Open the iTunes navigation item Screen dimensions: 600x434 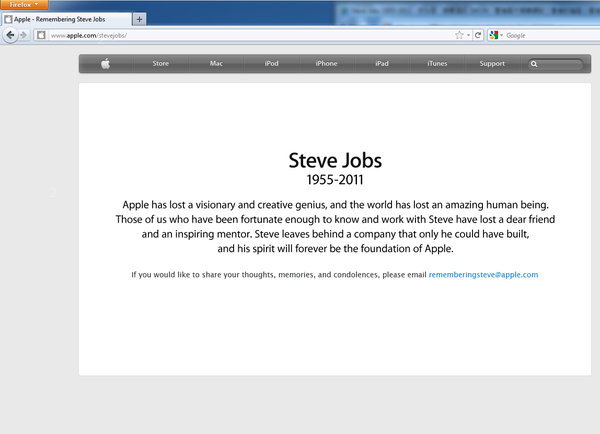[x=437, y=64]
